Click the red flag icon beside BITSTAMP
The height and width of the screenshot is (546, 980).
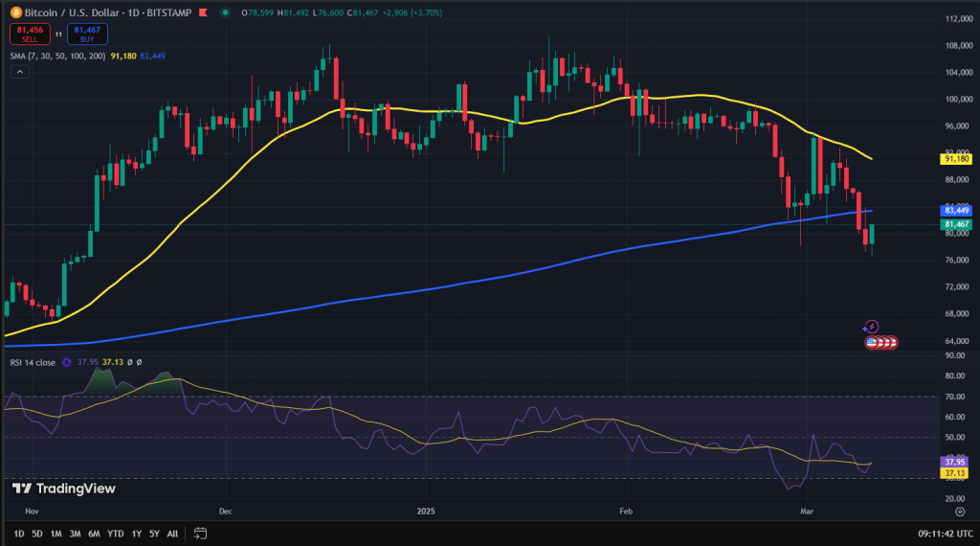(x=203, y=12)
